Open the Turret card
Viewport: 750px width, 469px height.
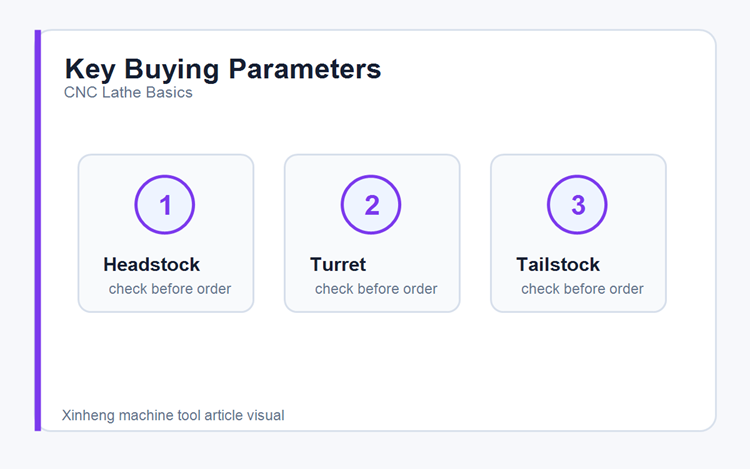click(x=372, y=233)
